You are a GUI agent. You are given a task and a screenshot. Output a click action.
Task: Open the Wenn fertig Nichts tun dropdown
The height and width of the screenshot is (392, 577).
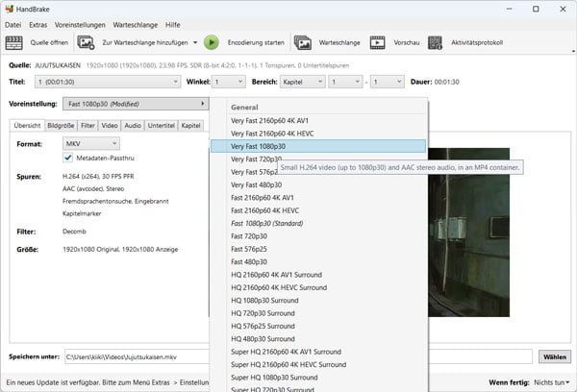[552, 383]
